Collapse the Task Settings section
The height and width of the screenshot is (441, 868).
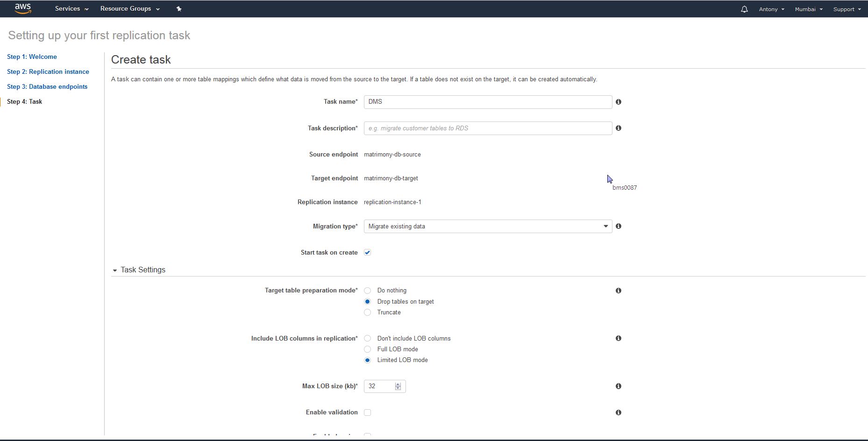point(115,270)
